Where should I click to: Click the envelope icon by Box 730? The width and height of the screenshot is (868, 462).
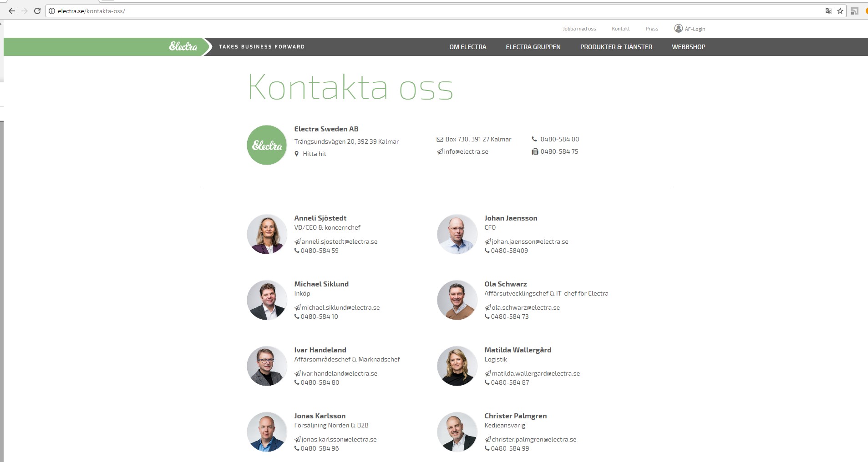pyautogui.click(x=440, y=139)
